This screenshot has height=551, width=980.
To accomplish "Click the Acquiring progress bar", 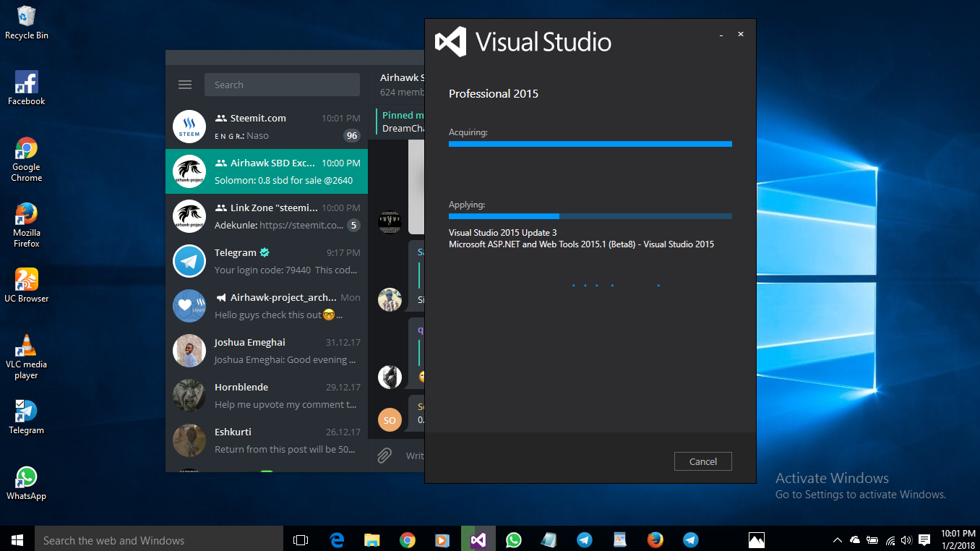I will click(590, 144).
